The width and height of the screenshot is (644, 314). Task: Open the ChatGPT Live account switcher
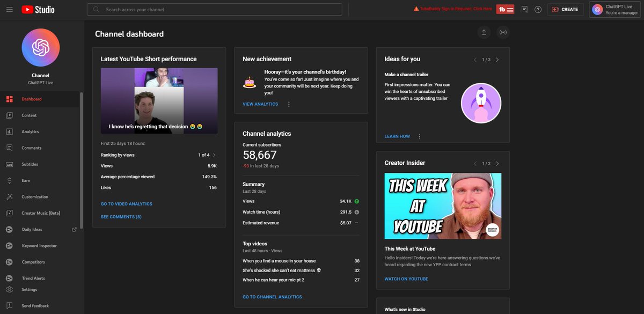[614, 9]
